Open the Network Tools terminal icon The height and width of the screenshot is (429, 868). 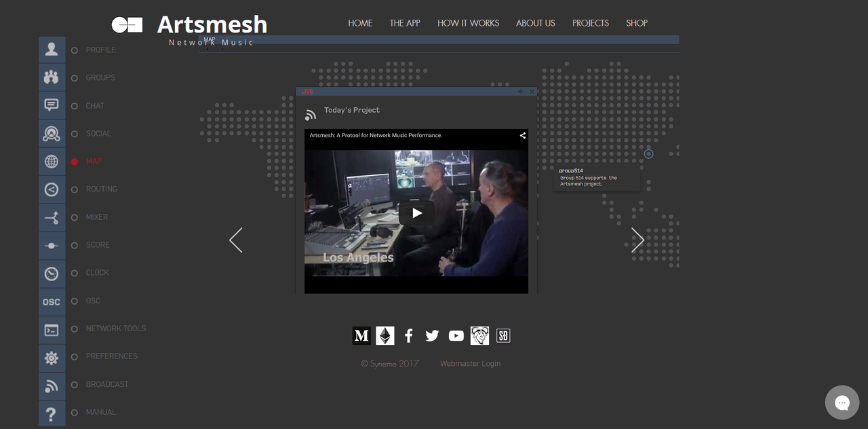click(52, 329)
